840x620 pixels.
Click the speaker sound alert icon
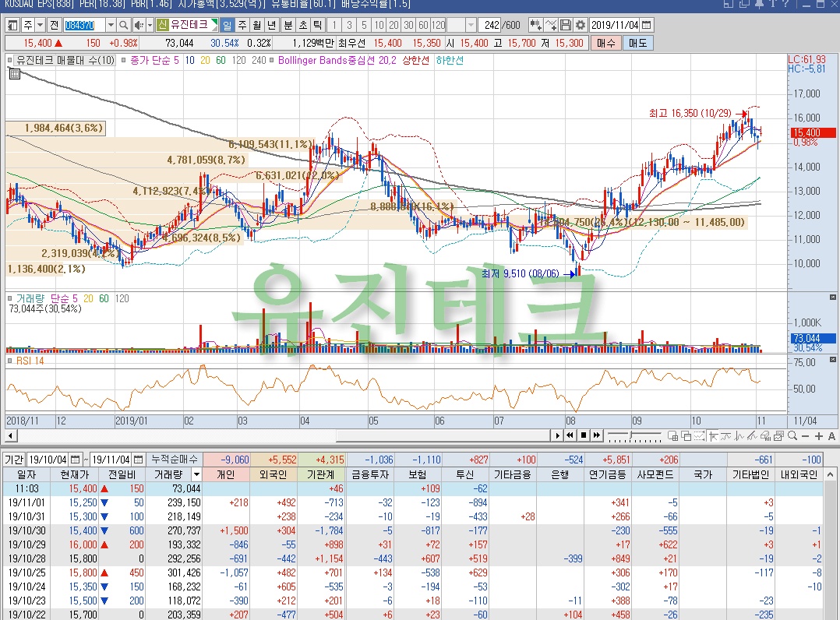(x=138, y=25)
